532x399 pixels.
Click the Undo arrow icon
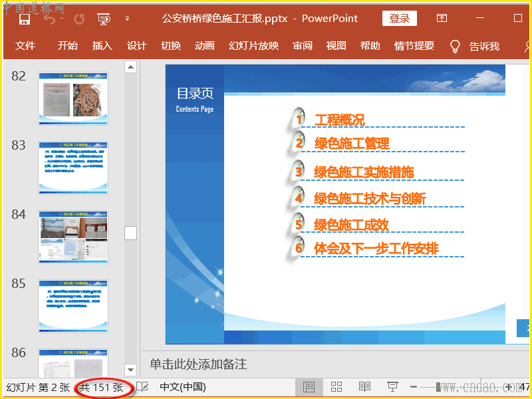point(50,19)
